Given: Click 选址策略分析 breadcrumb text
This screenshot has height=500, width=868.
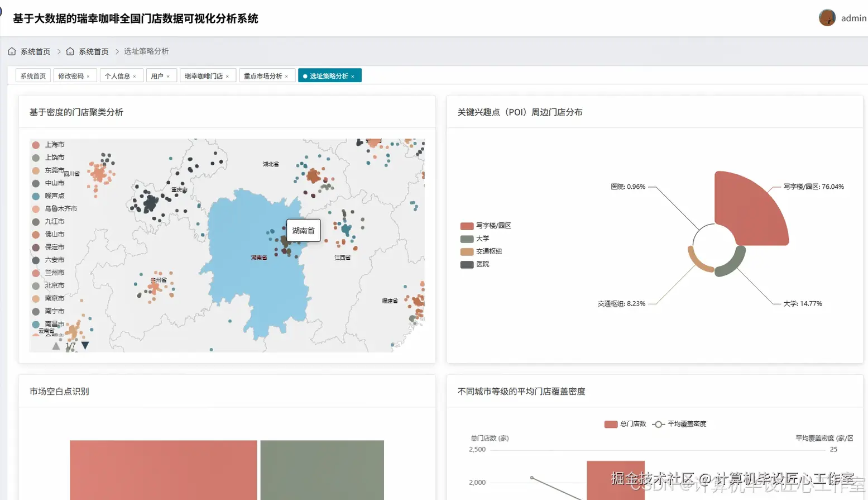Looking at the screenshot, I should [146, 51].
